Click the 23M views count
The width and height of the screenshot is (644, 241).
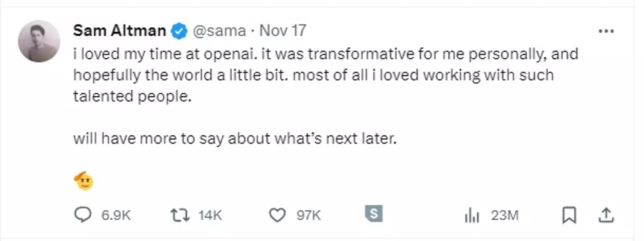click(504, 216)
